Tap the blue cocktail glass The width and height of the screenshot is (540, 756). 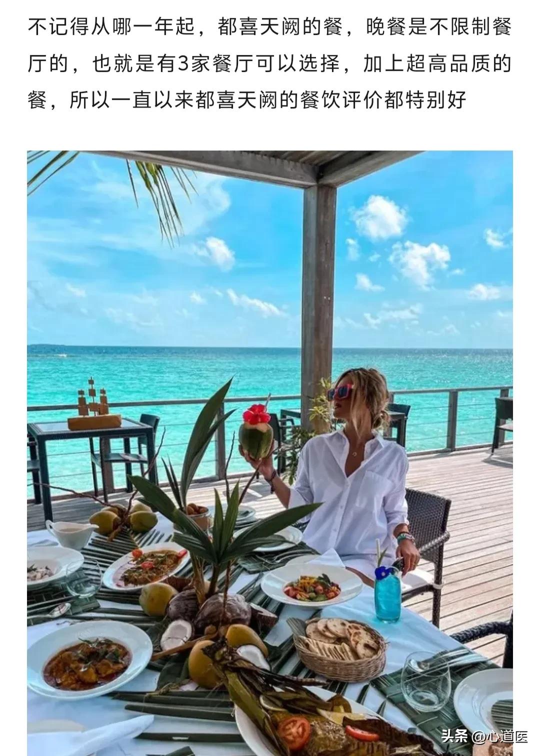click(387, 589)
